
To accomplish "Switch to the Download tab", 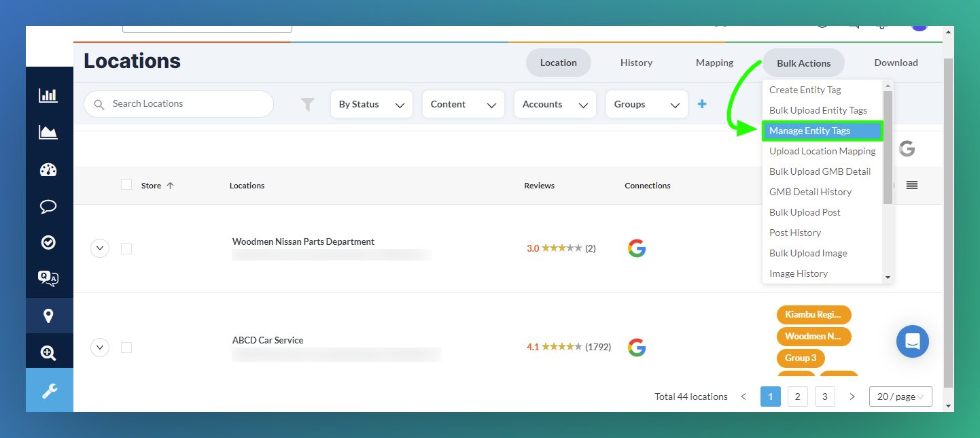I will 896,63.
